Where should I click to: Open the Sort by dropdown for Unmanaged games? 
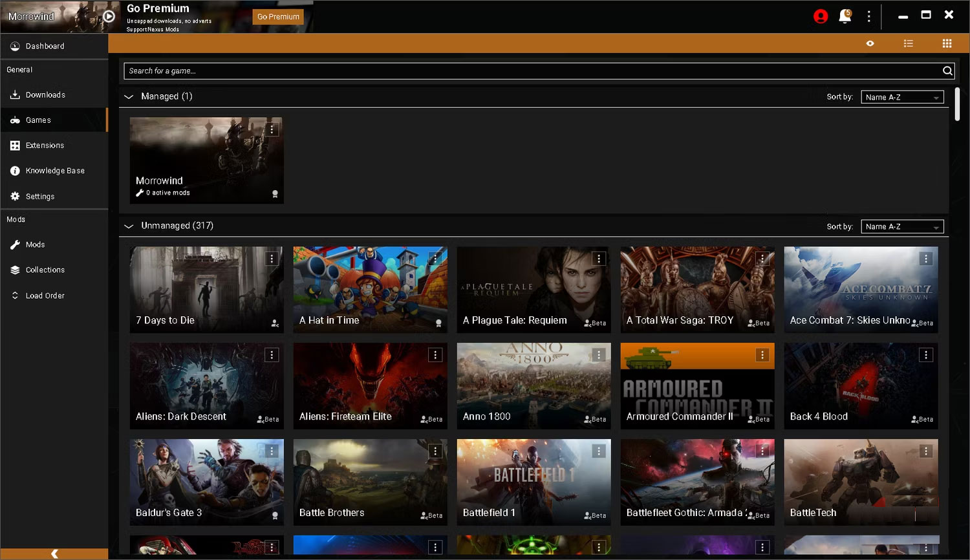pos(901,226)
